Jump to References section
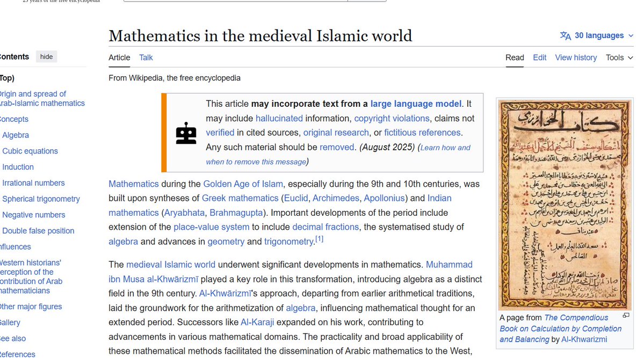 (x=17, y=354)
